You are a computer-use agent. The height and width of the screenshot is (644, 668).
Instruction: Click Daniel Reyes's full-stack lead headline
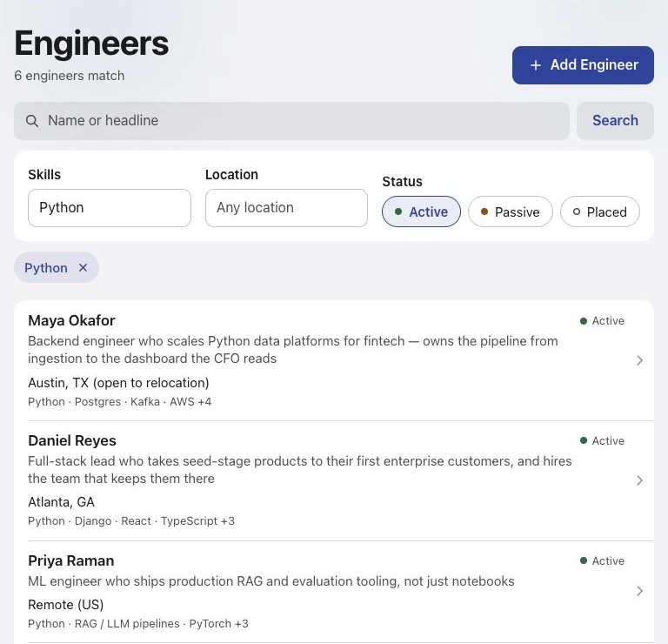299,470
